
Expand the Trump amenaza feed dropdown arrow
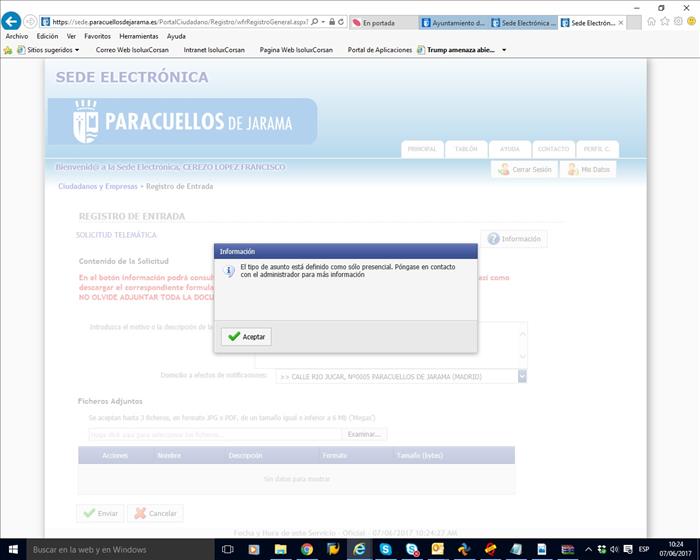click(x=504, y=49)
